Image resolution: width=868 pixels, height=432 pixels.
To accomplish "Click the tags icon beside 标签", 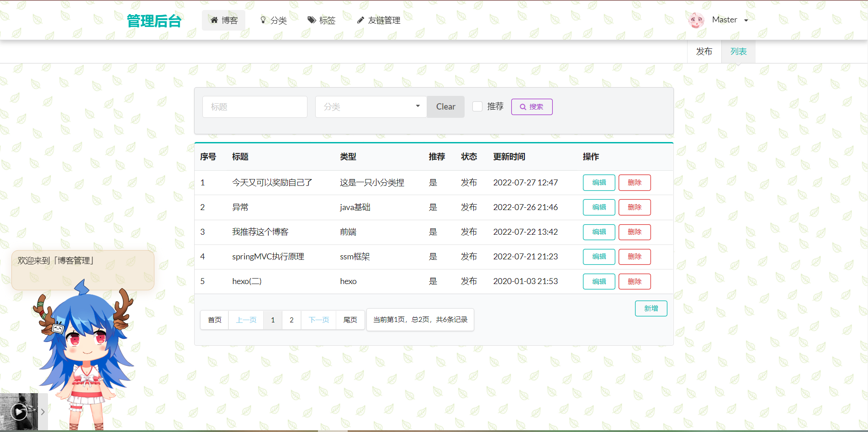I will coord(312,20).
